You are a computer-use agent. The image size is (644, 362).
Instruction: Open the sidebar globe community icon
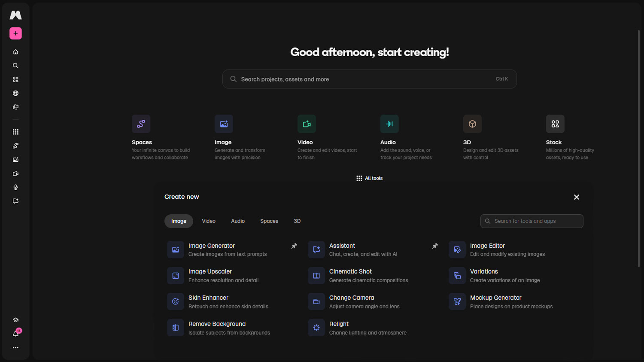pyautogui.click(x=15, y=93)
